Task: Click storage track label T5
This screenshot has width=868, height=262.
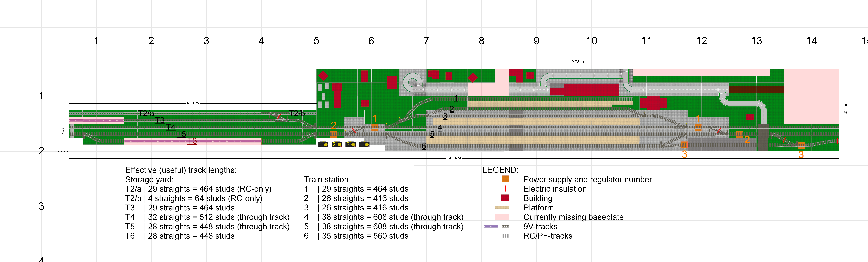Action: point(181,134)
